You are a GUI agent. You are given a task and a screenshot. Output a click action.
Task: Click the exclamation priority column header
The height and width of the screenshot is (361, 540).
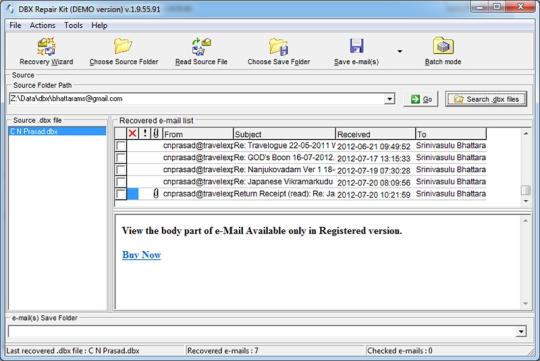click(x=145, y=133)
